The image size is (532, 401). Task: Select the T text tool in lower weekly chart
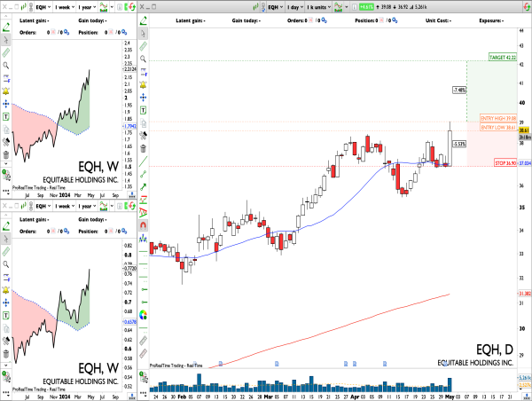pyautogui.click(x=6, y=316)
